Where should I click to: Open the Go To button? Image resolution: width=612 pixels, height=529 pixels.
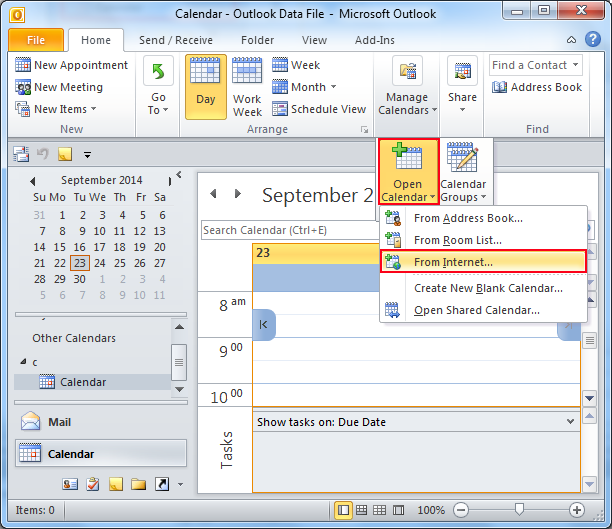pos(158,87)
